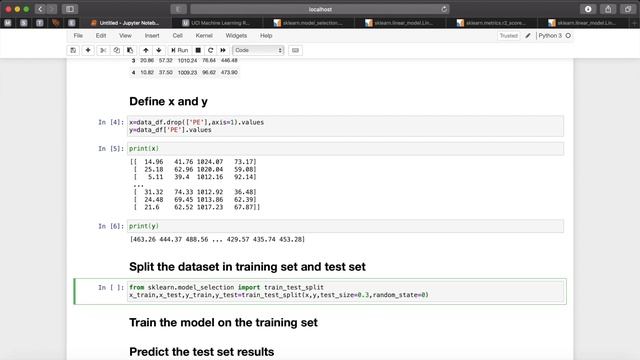Paste cells below icon
Viewport: 640px width, 360px height.
coord(130,50)
